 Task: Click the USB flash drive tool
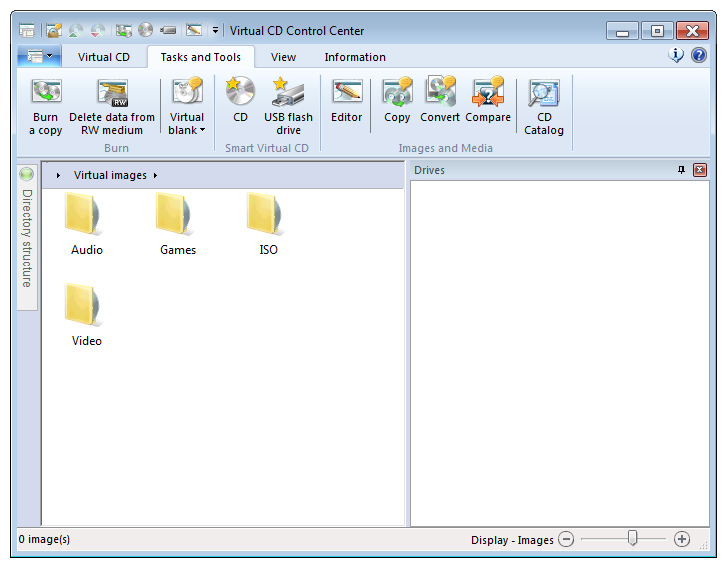click(288, 107)
